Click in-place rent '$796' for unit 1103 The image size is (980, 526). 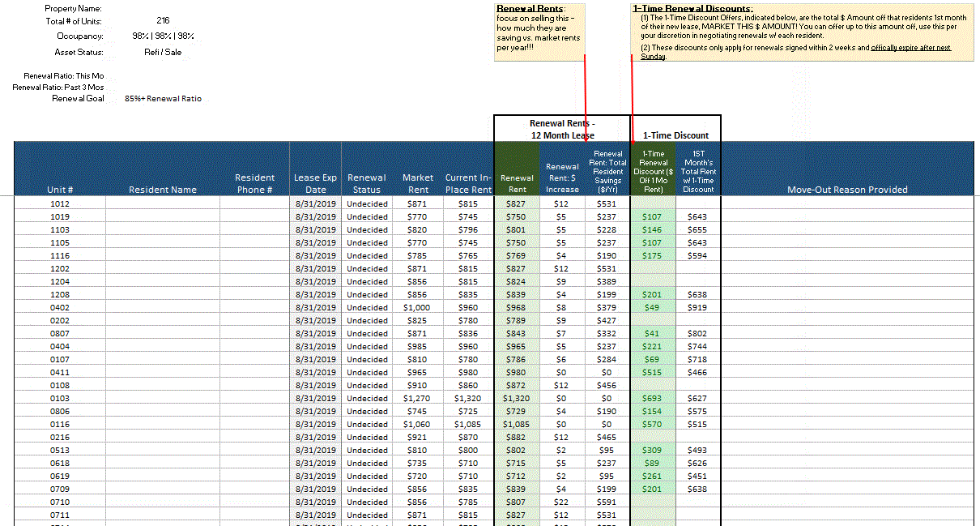point(468,229)
